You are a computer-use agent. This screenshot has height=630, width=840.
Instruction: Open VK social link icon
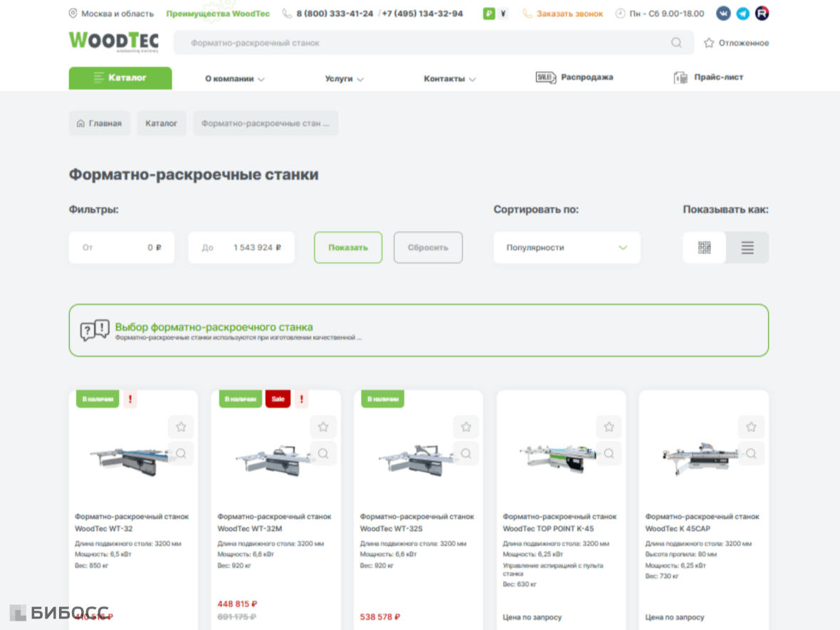723,14
